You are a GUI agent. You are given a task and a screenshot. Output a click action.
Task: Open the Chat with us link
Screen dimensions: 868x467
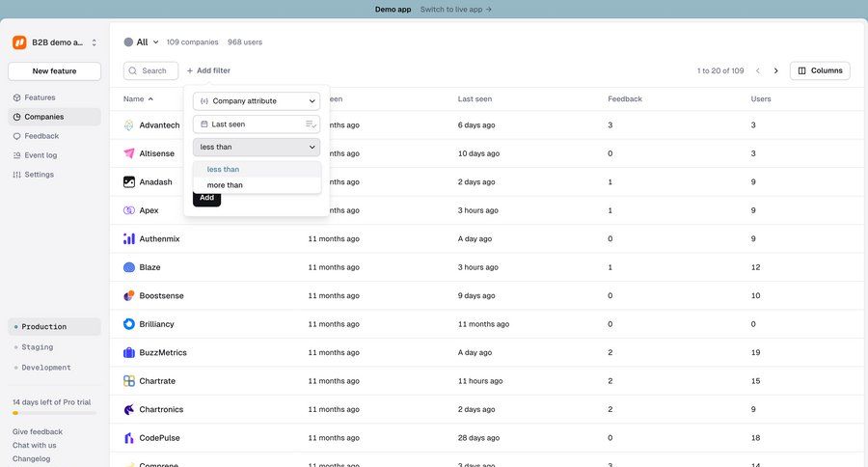pyautogui.click(x=35, y=446)
